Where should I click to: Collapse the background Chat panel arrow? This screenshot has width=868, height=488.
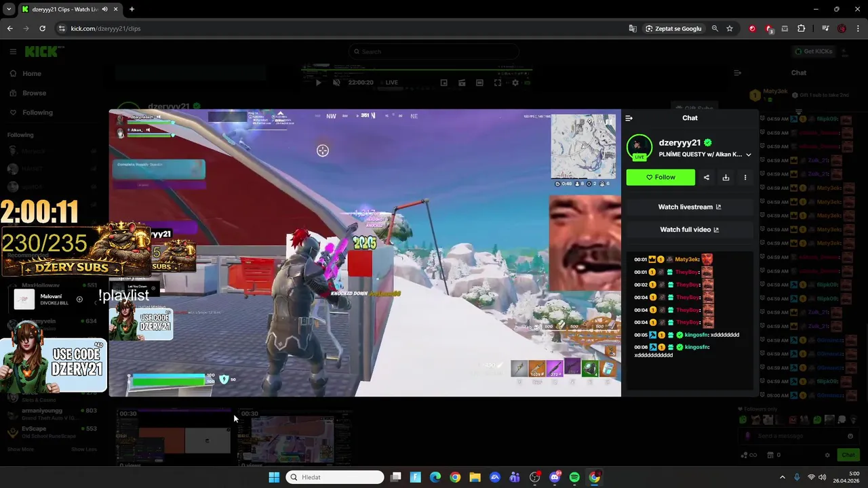pos(738,73)
